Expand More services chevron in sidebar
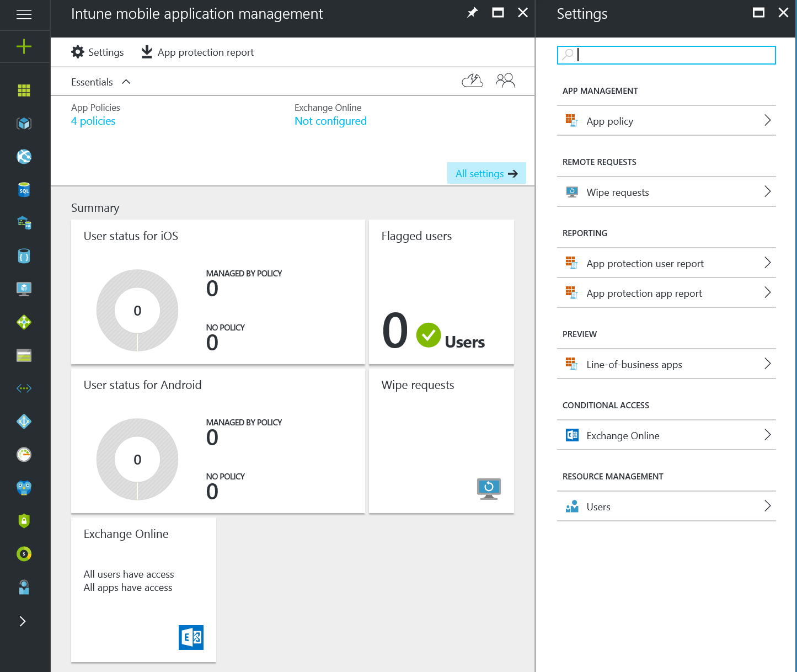This screenshot has width=797, height=672. 23,621
